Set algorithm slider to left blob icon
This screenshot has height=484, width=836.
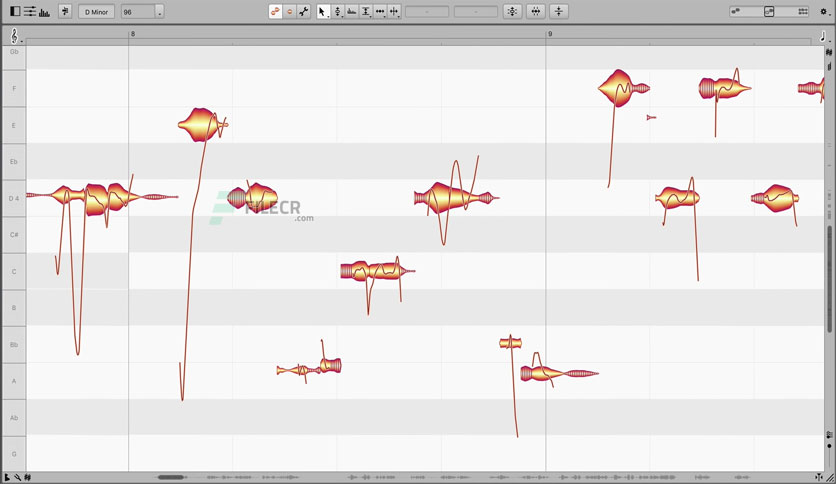click(x=736, y=11)
